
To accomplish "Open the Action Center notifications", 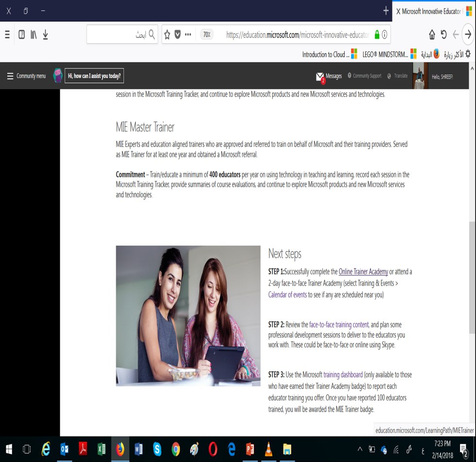I will tap(463, 450).
